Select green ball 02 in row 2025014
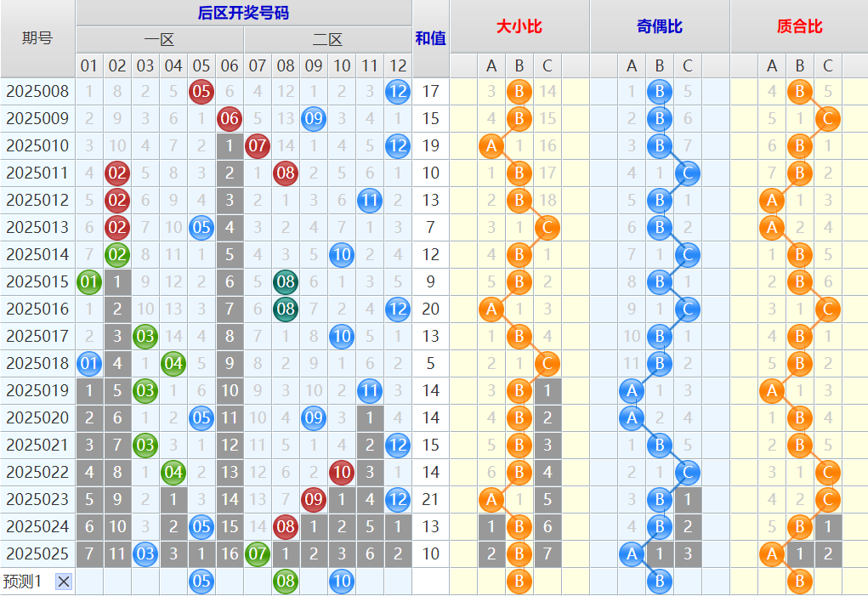This screenshot has width=868, height=596. (x=117, y=254)
